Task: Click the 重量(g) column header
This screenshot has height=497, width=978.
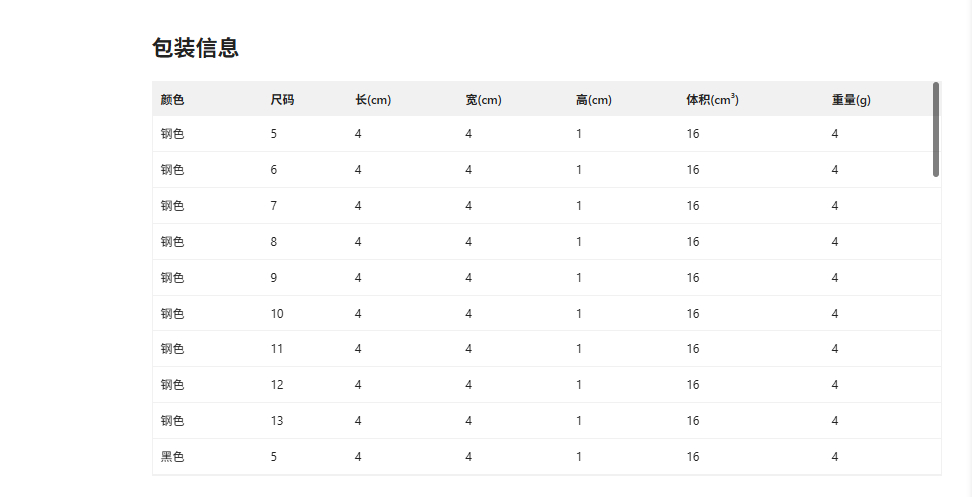Action: [850, 100]
